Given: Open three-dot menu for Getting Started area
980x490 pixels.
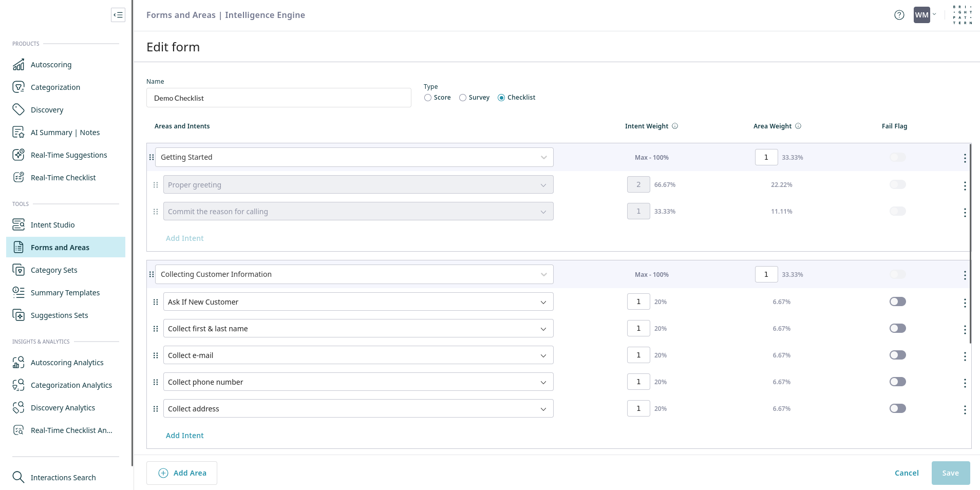Looking at the screenshot, I should point(965,158).
